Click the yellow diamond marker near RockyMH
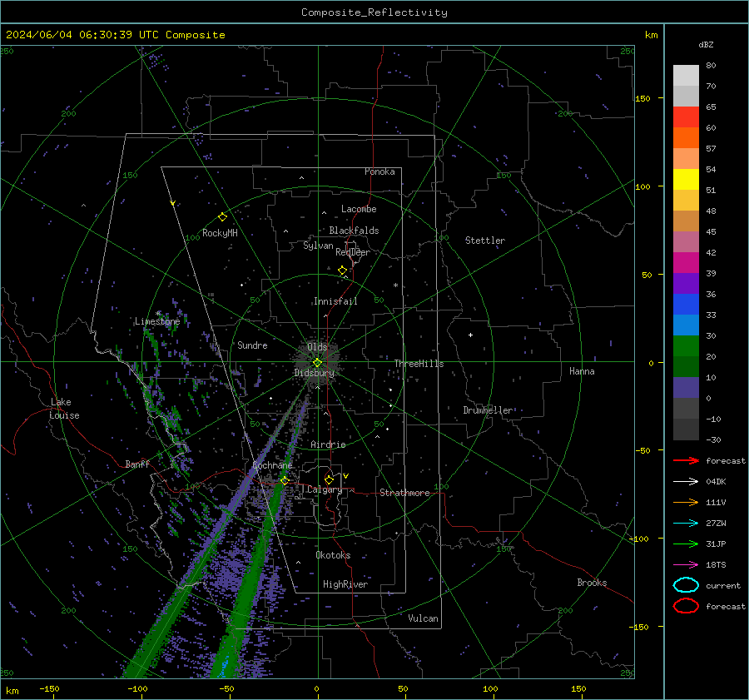This screenshot has height=700, width=749. [222, 217]
